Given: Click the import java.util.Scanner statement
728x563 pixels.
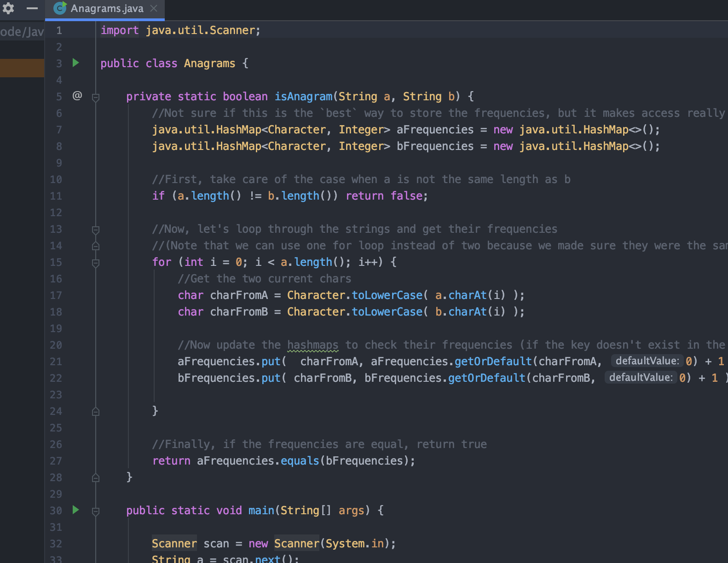Looking at the screenshot, I should point(180,30).
